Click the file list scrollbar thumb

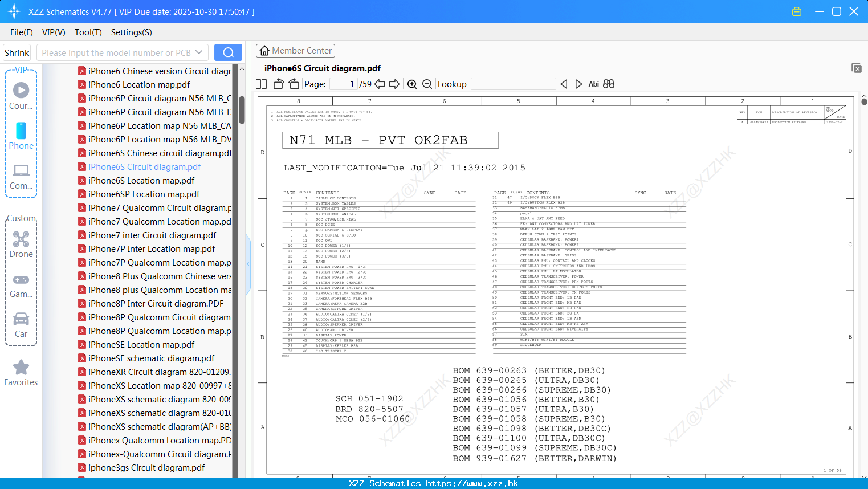tap(242, 109)
